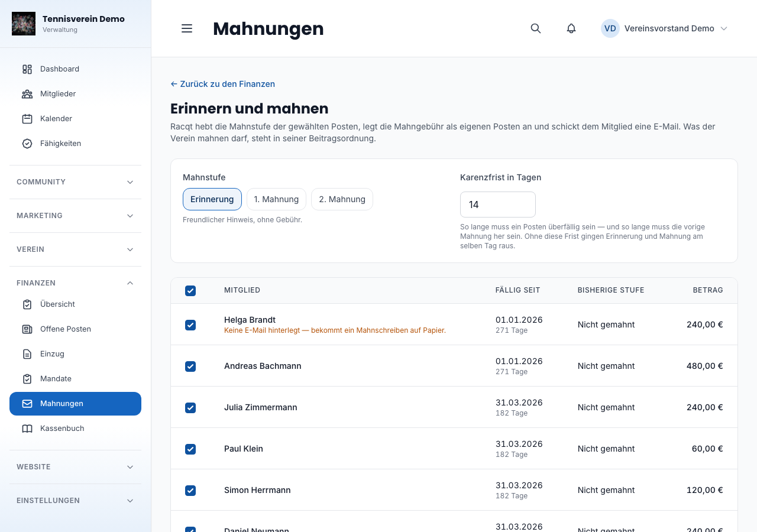This screenshot has height=532, width=757.
Task: Click the Offene Posten icon
Action: [x=27, y=329]
